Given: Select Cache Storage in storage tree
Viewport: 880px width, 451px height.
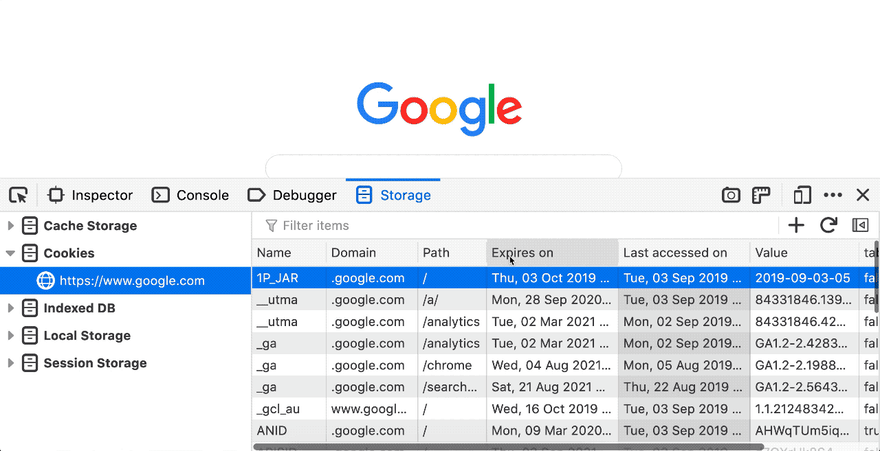Looking at the screenshot, I should (90, 226).
